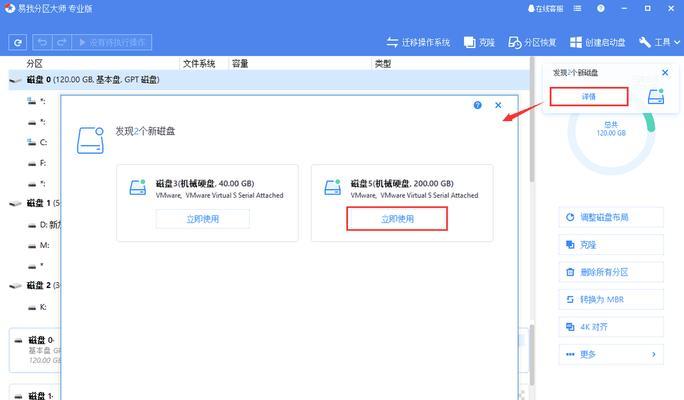The image size is (684, 400).
Task: Click Adjust disk layout (调整磁盘布局) option
Action: tap(611, 217)
